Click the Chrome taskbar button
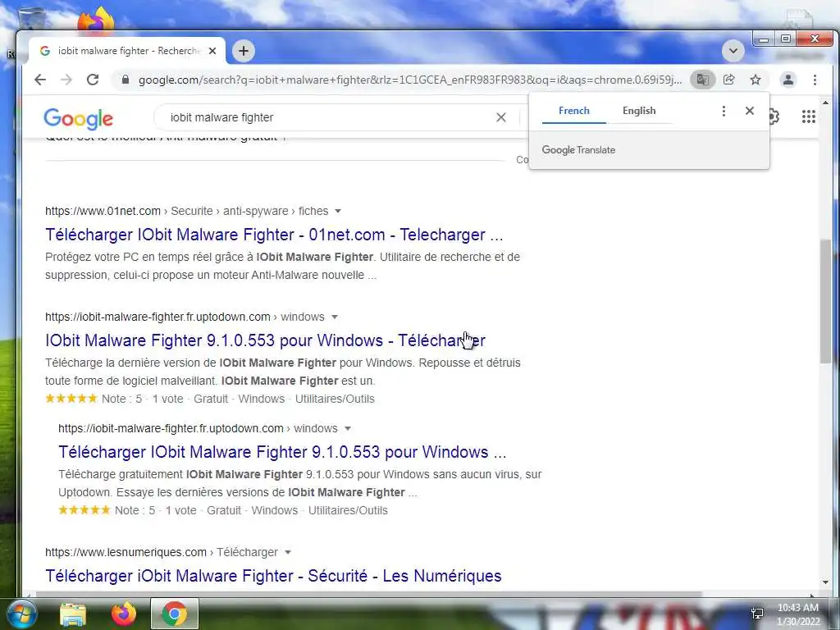840x630 pixels. tap(175, 614)
